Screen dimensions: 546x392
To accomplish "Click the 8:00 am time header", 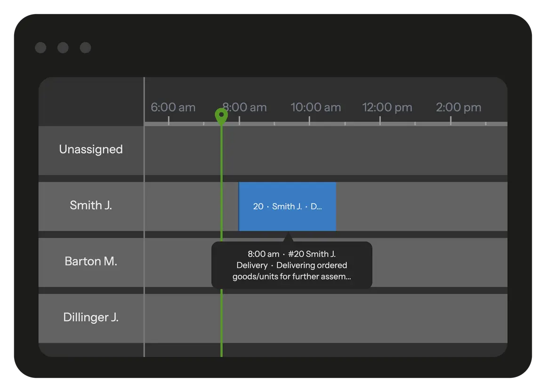I will [x=245, y=108].
